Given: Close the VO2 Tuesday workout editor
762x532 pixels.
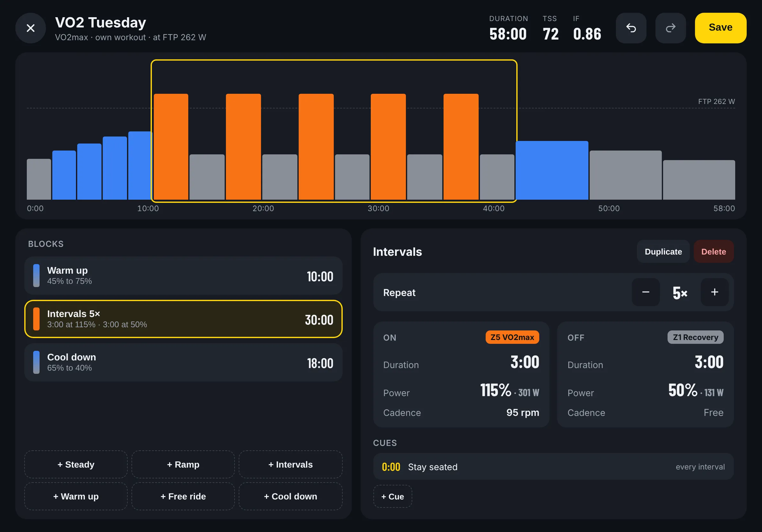Looking at the screenshot, I should (31, 28).
